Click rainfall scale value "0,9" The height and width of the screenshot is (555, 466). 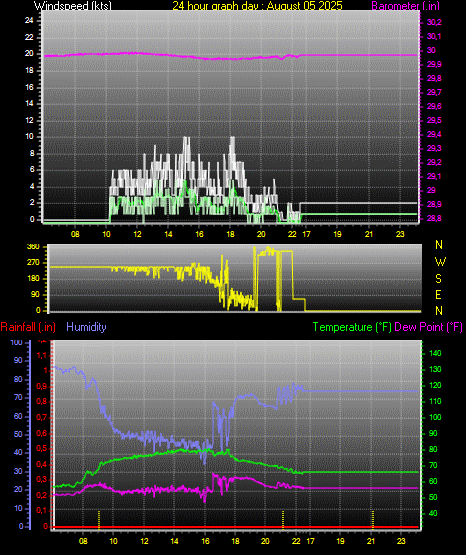point(42,387)
